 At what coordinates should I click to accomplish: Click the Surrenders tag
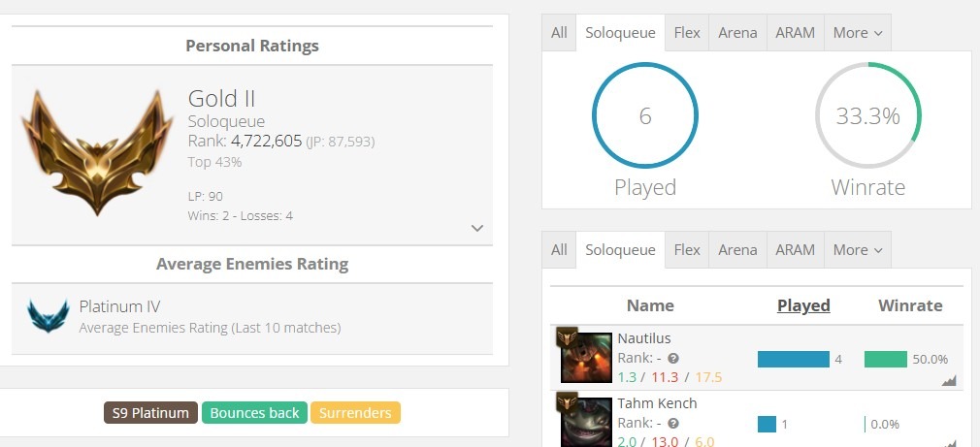[355, 413]
